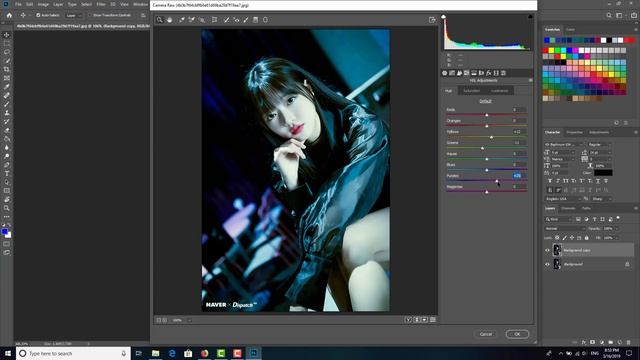Click the OK button
Image resolution: width=640 pixels, height=360 pixels.
(x=517, y=334)
